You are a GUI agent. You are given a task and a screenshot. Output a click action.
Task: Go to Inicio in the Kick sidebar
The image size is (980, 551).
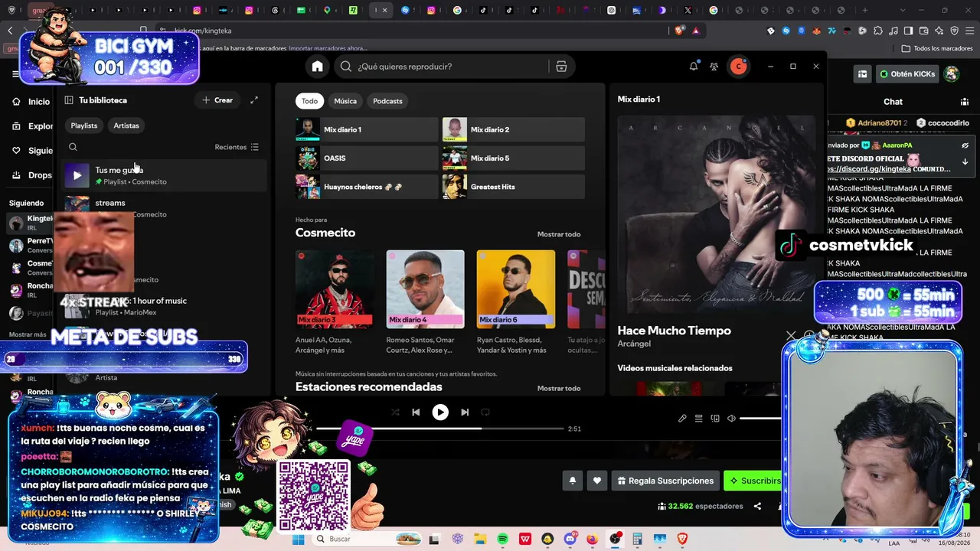[x=32, y=102]
